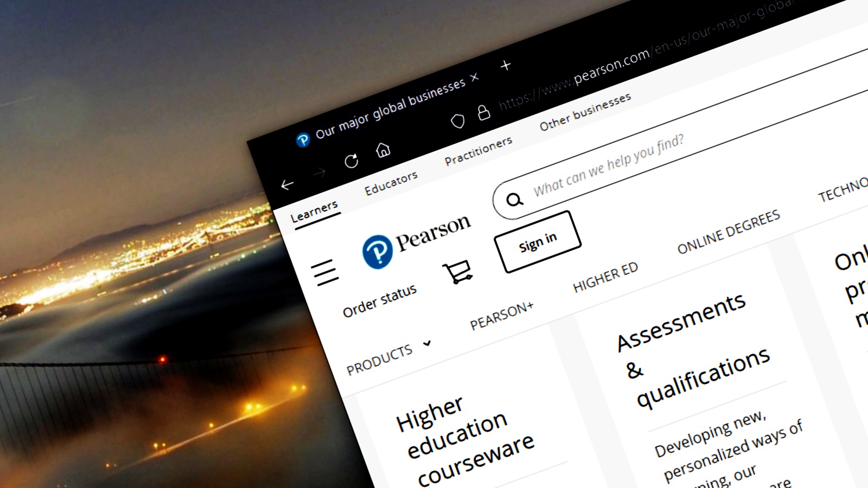Screen dimensions: 868x488
Task: Reload the page with refresh icon
Action: tap(352, 160)
